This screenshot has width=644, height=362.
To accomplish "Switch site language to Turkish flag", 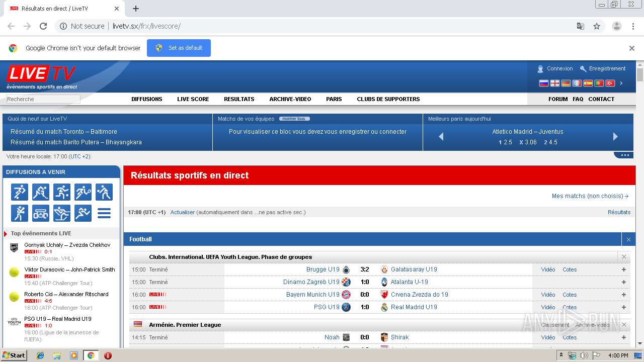I will coord(610,83).
